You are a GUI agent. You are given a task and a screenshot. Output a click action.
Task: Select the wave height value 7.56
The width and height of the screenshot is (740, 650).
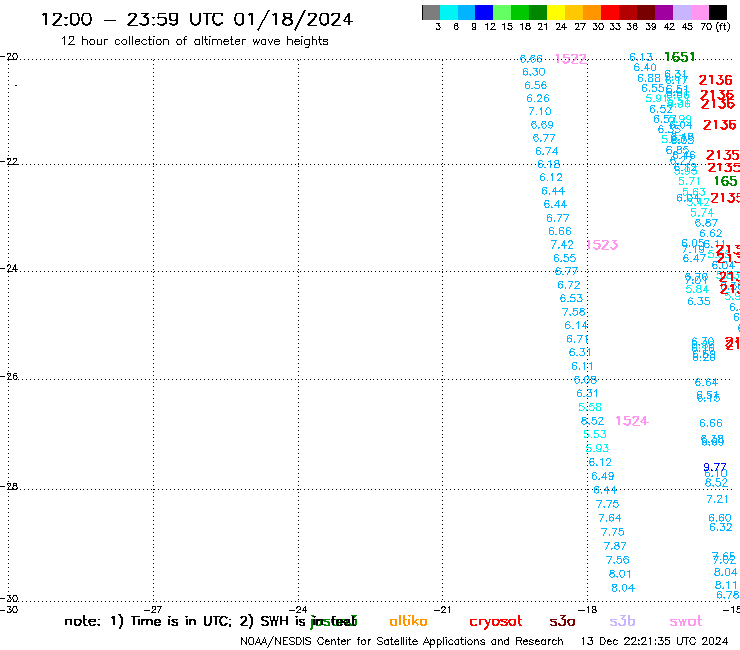618,560
